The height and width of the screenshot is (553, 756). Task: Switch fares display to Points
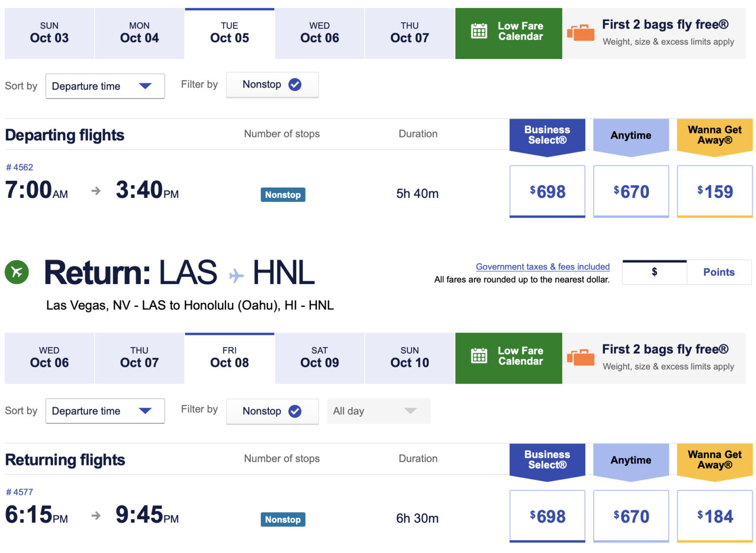coord(719,272)
